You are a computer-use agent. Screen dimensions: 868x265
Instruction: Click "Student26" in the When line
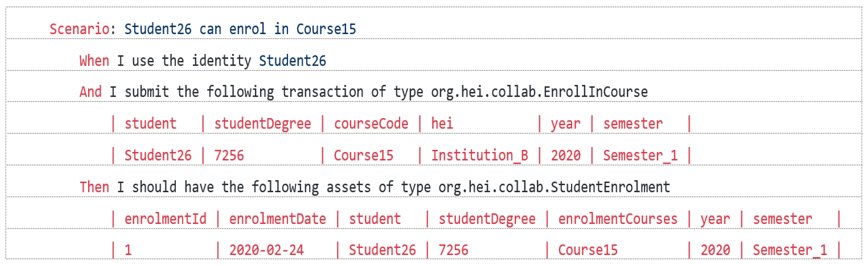pos(292,61)
